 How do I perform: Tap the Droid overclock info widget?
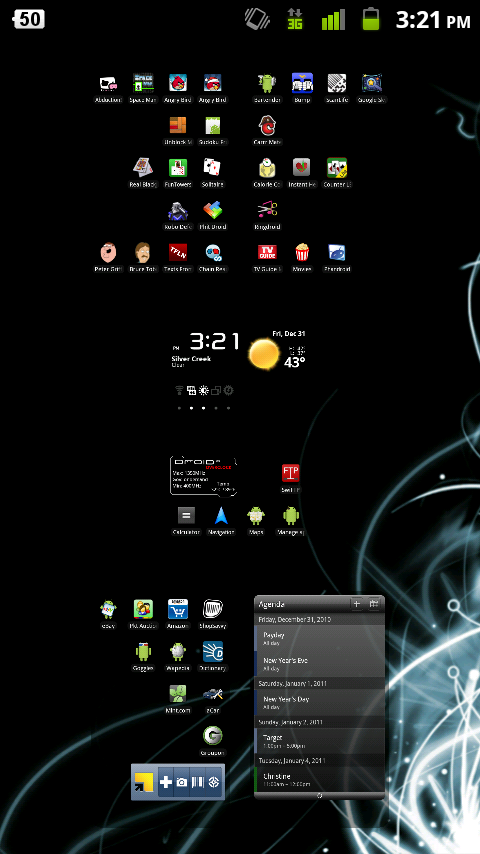[203, 476]
